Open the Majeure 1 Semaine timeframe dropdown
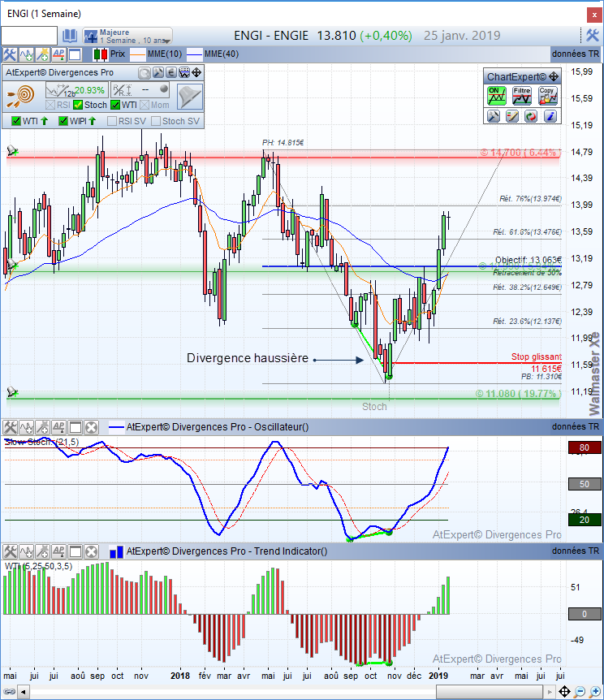The image size is (604, 700). 127,36
